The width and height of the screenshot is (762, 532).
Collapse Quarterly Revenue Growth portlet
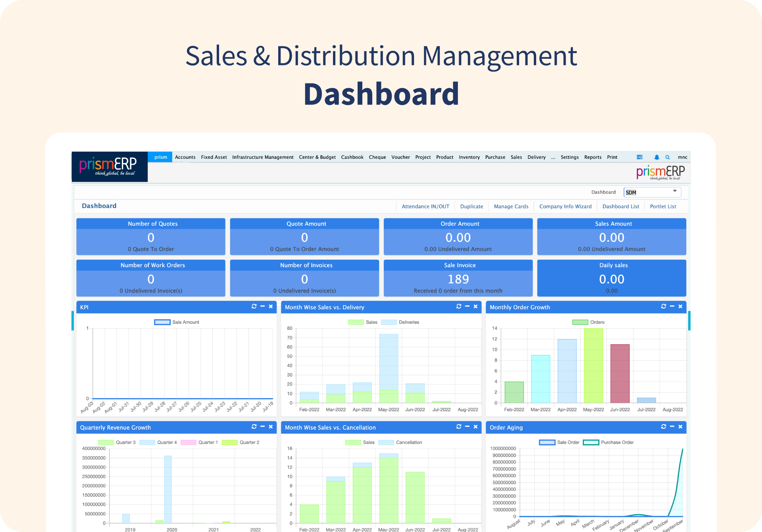coord(262,427)
